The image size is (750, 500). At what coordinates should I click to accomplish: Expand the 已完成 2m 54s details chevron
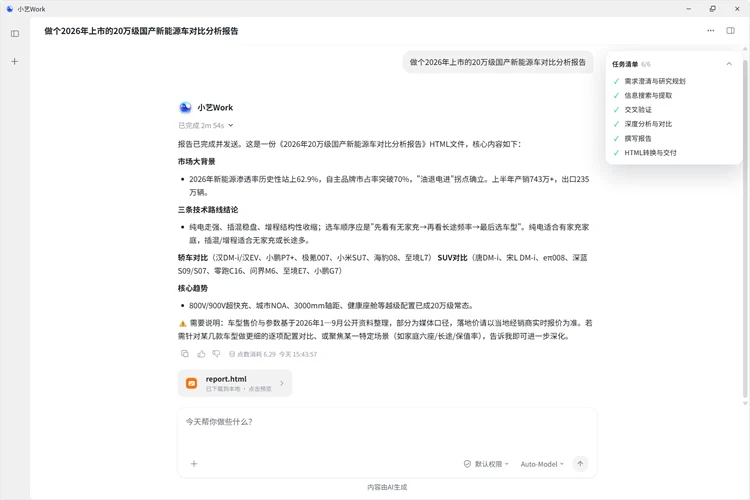(231, 125)
